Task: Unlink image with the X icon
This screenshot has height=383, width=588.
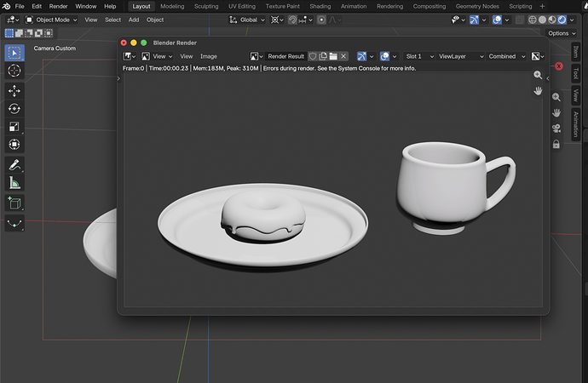Action: coord(343,56)
